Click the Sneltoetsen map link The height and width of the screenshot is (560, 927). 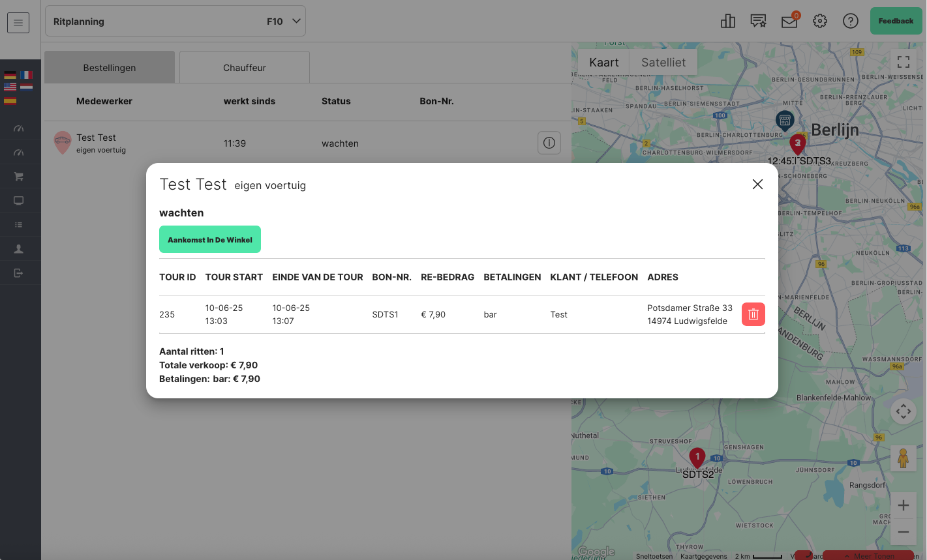(654, 556)
